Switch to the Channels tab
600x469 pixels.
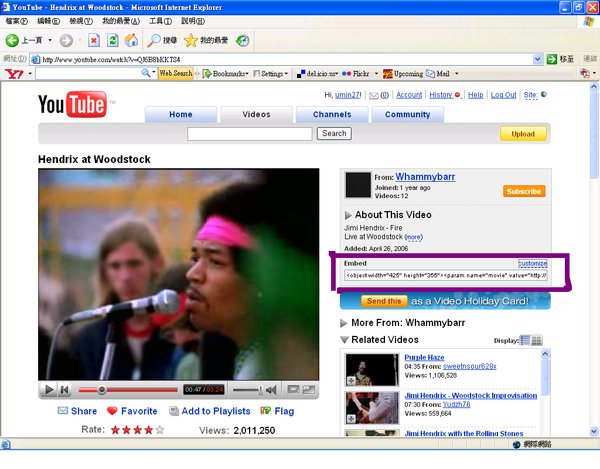[x=332, y=114]
